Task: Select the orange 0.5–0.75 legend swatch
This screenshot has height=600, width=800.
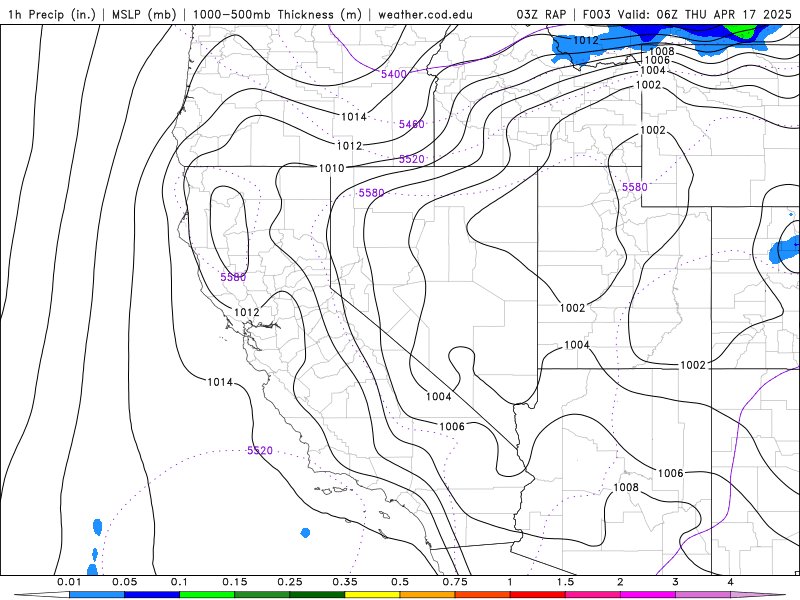Action: coord(428,595)
